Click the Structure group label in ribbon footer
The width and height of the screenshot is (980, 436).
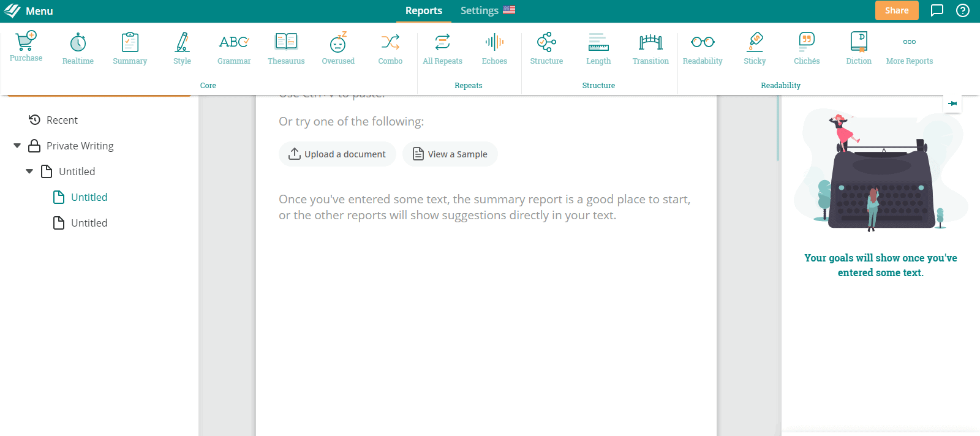point(598,86)
